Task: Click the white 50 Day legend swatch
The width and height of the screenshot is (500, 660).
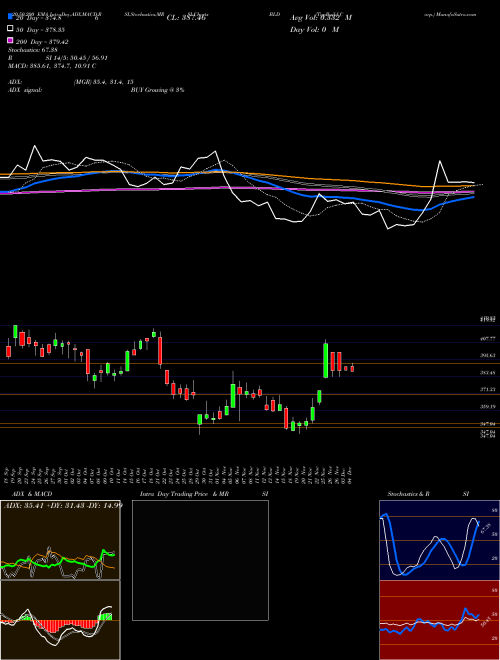Action: pyautogui.click(x=10, y=28)
